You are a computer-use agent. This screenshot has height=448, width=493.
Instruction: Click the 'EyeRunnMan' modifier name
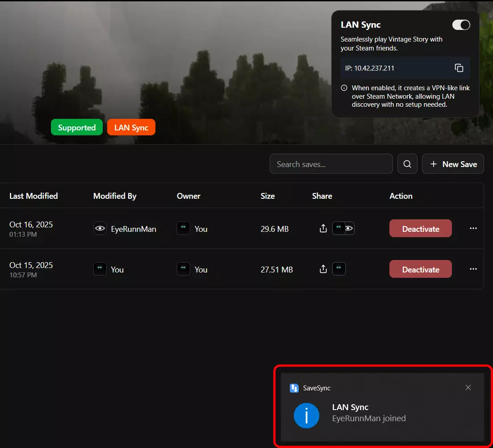[x=134, y=229]
